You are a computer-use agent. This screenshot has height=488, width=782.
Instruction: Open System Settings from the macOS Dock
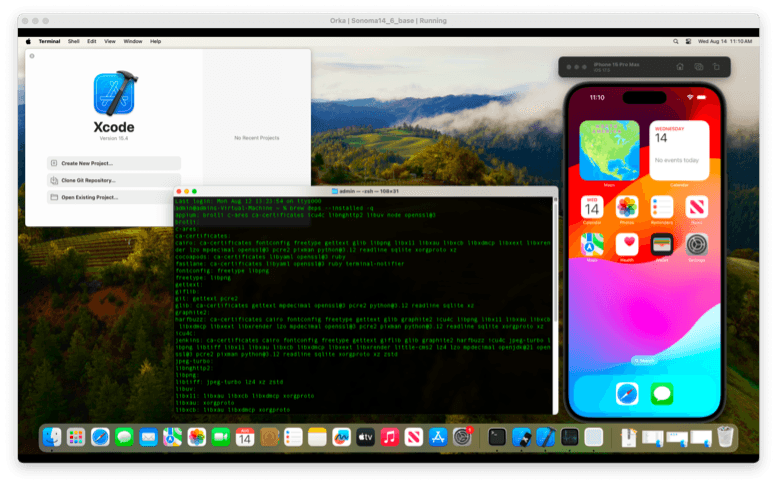click(462, 438)
